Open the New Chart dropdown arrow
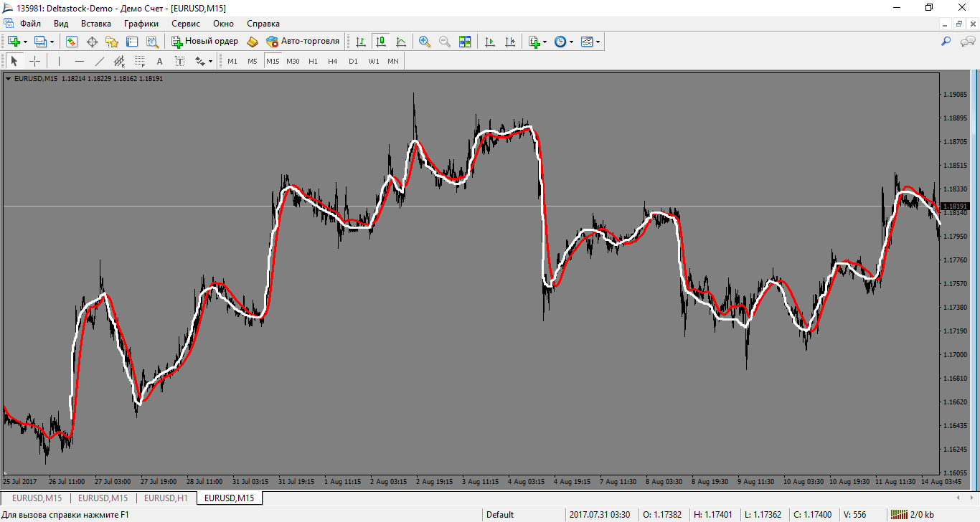Screen dimensions: 980x522 [x=25, y=42]
